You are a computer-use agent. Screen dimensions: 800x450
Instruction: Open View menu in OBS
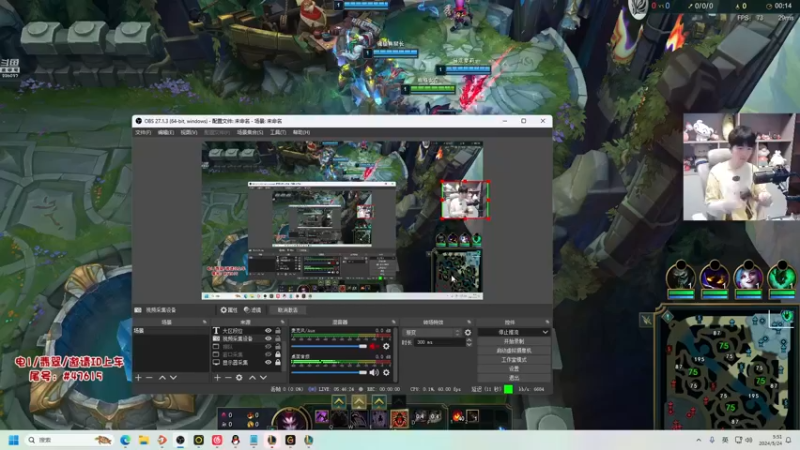coord(189,133)
